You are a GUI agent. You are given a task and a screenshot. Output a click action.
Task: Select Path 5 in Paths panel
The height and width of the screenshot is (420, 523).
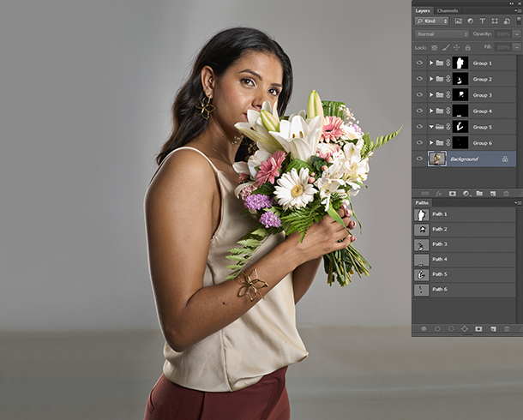click(465, 274)
